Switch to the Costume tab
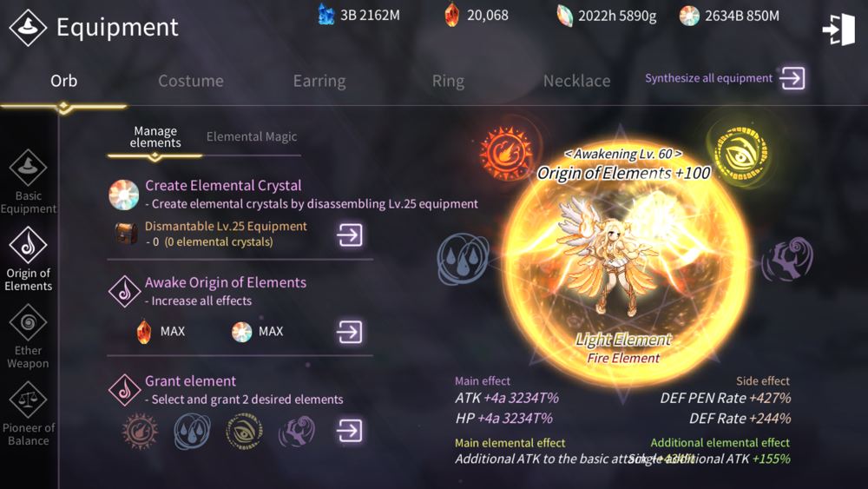The width and height of the screenshot is (868, 489). click(x=191, y=81)
